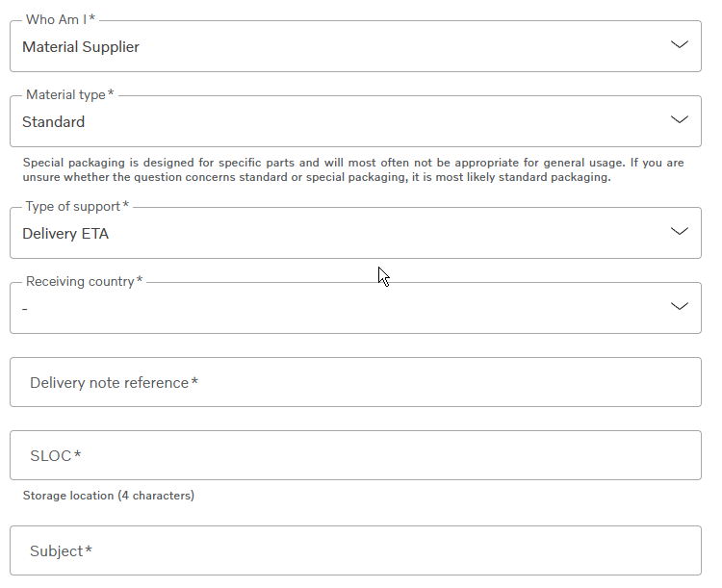The image size is (722, 588).
Task: Click into the SLOC input field
Action: pyautogui.click(x=355, y=455)
